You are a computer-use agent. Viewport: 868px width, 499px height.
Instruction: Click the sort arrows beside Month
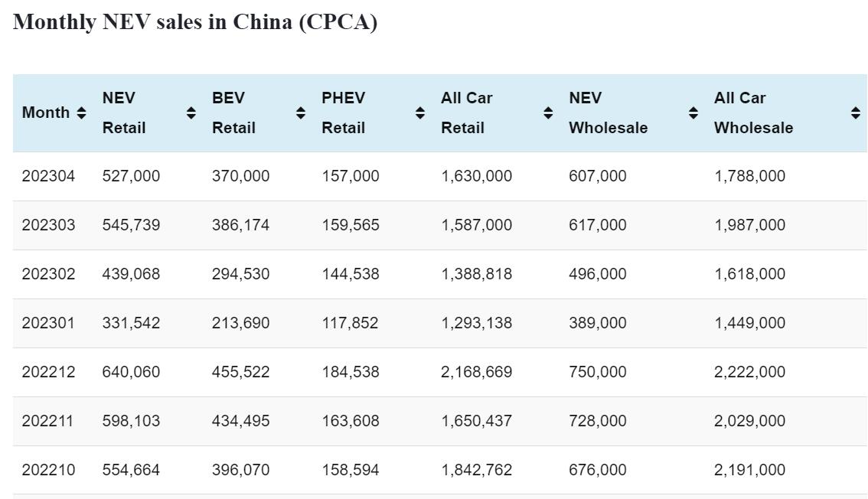point(81,113)
